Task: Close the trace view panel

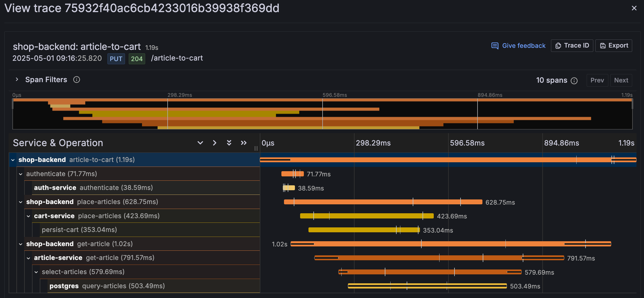Action: tap(634, 8)
